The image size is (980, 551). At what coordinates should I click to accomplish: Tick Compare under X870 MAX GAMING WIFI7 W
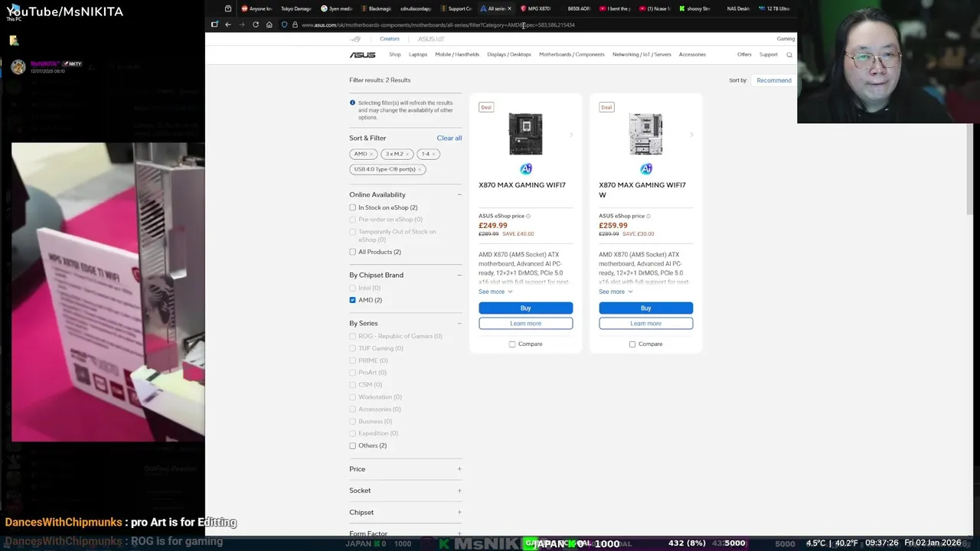pos(632,344)
